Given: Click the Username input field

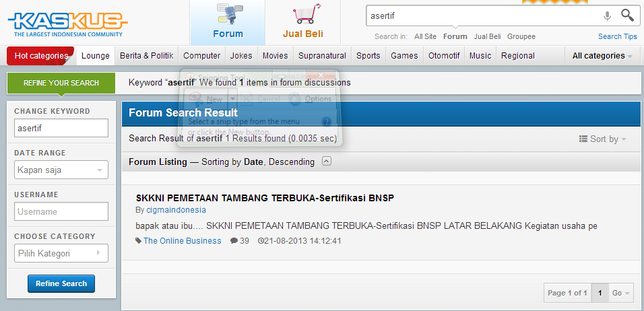Looking at the screenshot, I should tap(61, 212).
